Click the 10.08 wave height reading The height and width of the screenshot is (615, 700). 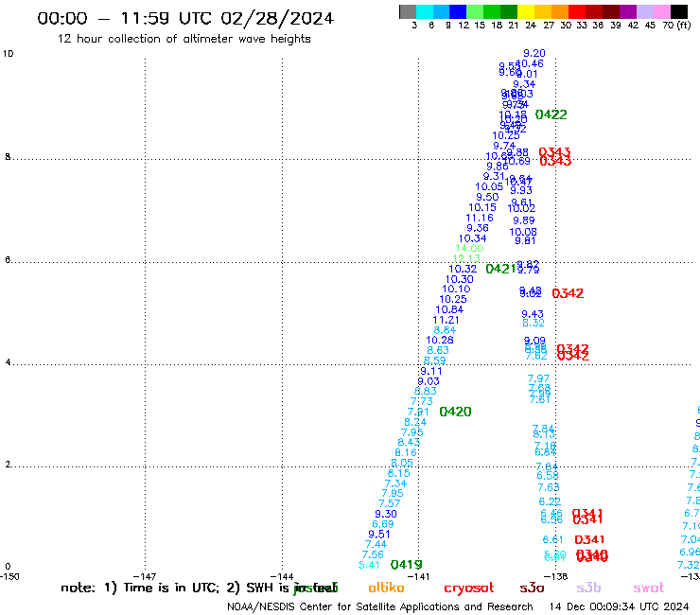coord(523,232)
